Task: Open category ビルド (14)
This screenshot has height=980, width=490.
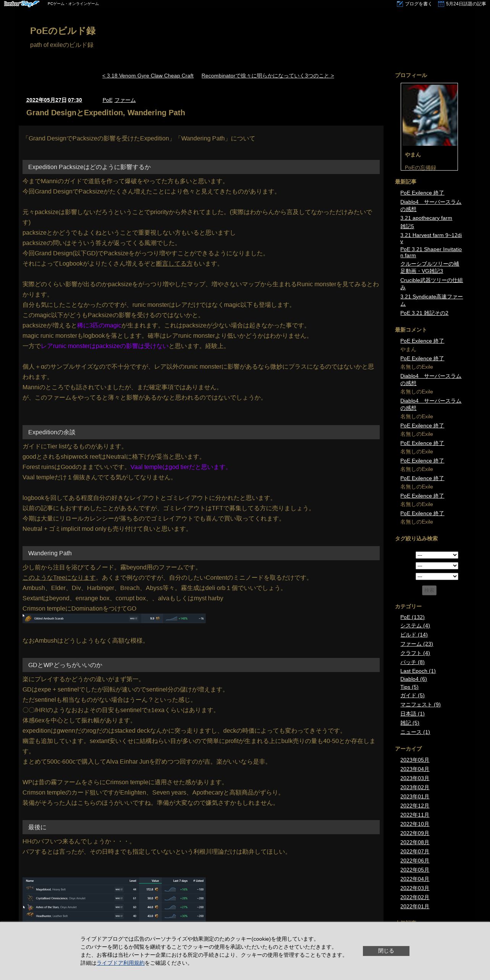Action: click(x=414, y=635)
